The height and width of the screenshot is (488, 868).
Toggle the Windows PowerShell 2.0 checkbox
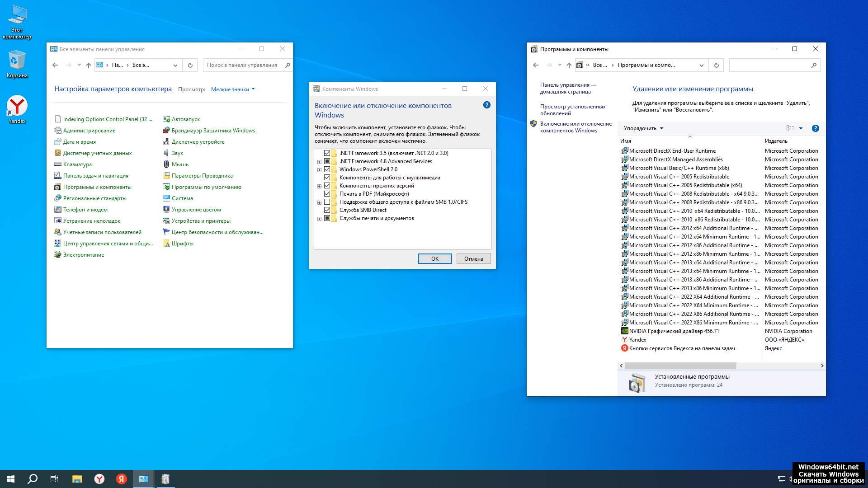click(x=327, y=169)
